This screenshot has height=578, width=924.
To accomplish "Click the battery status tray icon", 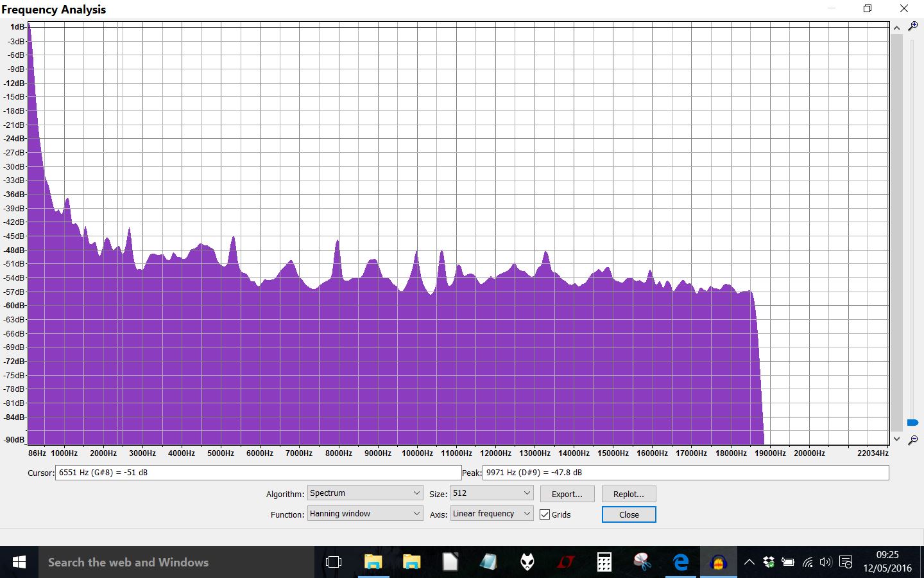I will point(788,562).
